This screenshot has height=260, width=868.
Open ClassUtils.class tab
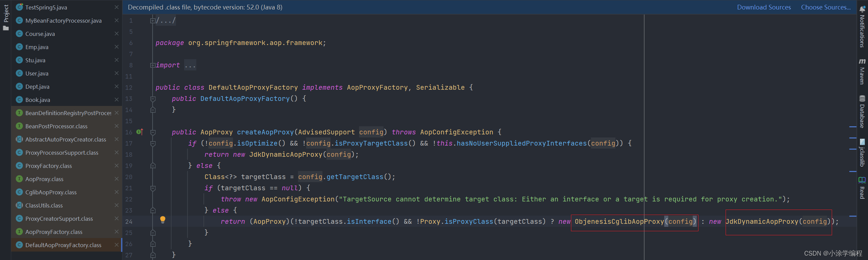pos(44,205)
